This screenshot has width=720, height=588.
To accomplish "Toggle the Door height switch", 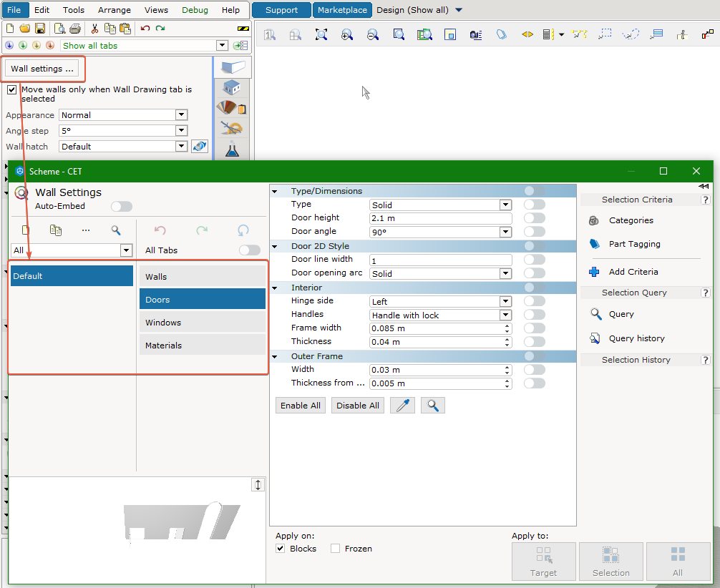I will click(x=535, y=218).
